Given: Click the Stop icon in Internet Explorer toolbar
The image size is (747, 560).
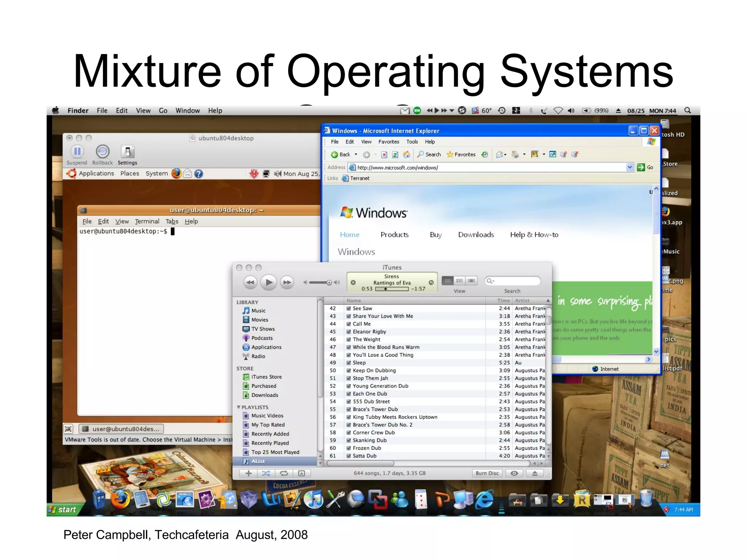Looking at the screenshot, I should click(384, 155).
